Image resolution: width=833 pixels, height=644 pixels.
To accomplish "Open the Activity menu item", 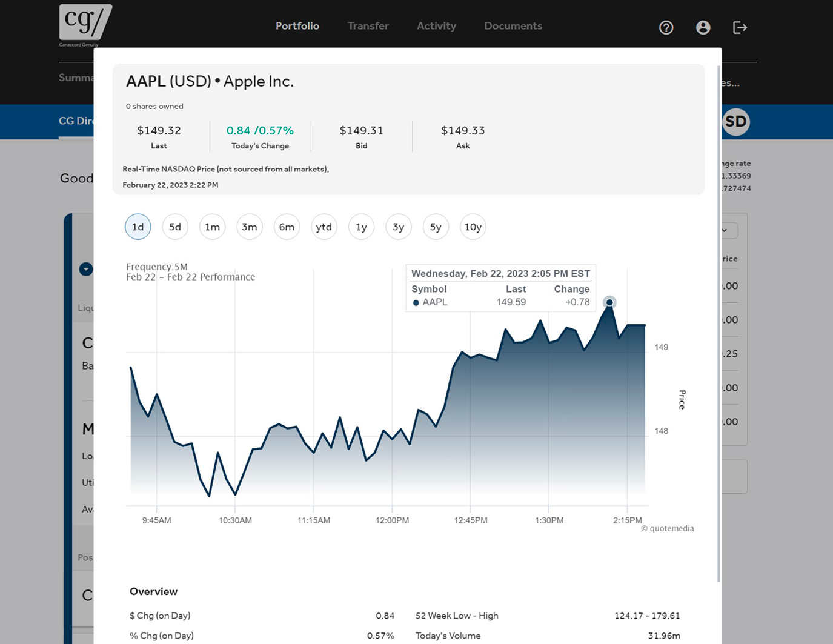I will click(x=436, y=26).
